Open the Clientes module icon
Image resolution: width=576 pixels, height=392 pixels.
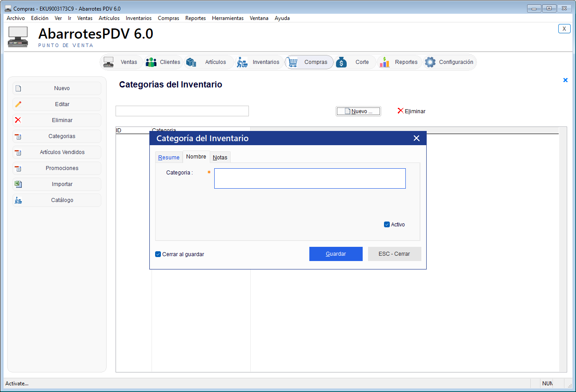click(x=151, y=62)
